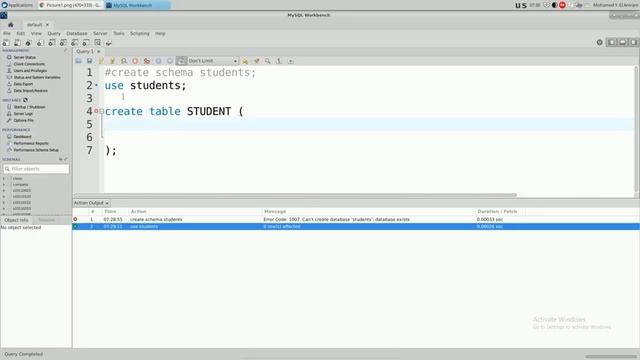Open Users and Privileges
This screenshot has width=640, height=360.
point(30,71)
